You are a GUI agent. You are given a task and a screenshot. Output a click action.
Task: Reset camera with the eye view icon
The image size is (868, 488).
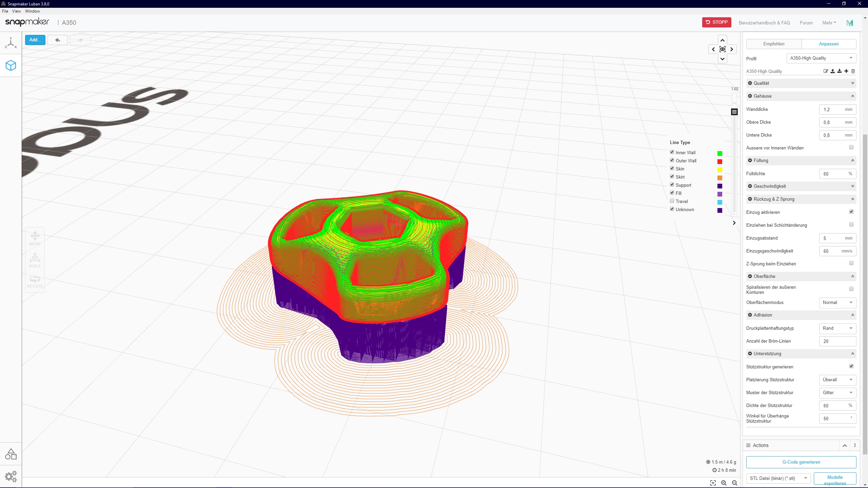click(723, 49)
